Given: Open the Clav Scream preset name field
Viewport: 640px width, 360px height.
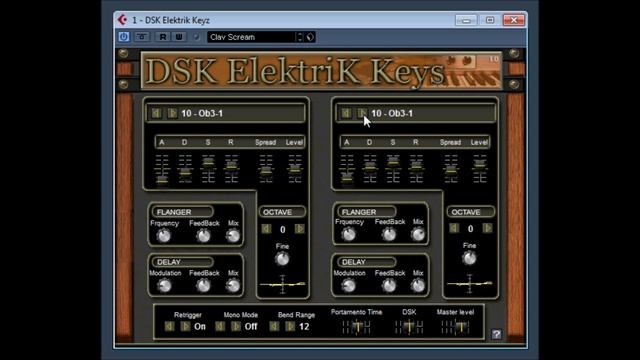Looking at the screenshot, I should (x=252, y=37).
